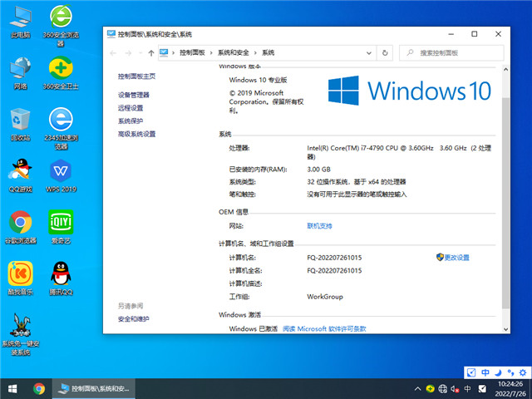The image size is (532, 399).
Task: Open 360安全浏览器 desktop icon
Action: (x=61, y=26)
